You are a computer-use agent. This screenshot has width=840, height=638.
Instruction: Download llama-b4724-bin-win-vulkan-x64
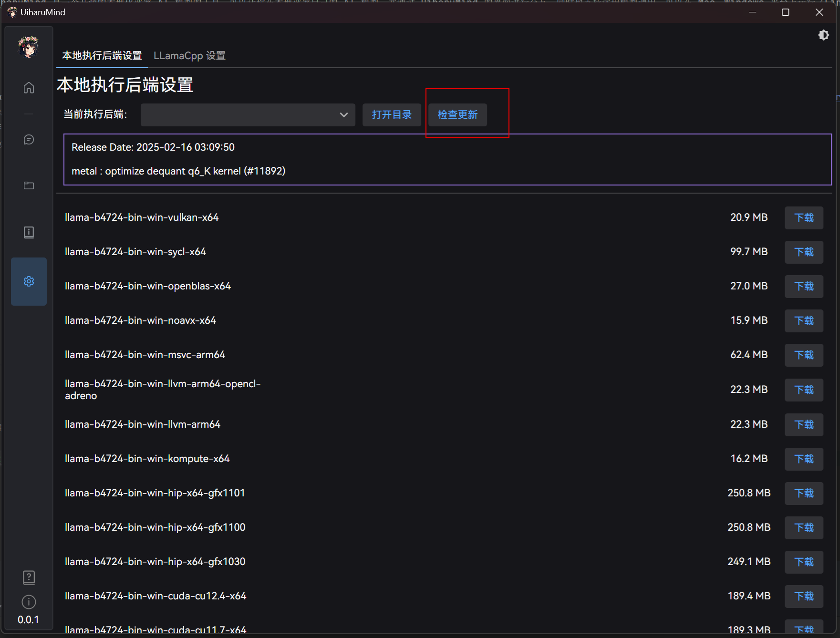(x=804, y=218)
